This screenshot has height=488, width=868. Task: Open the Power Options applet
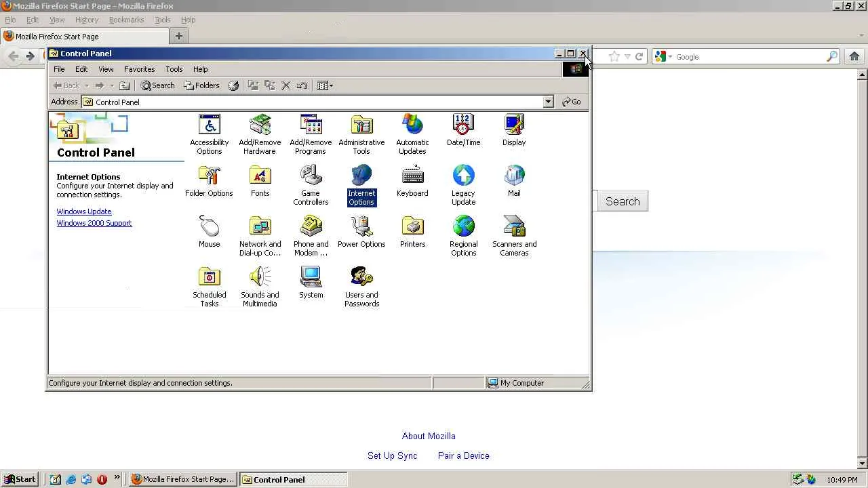(361, 232)
